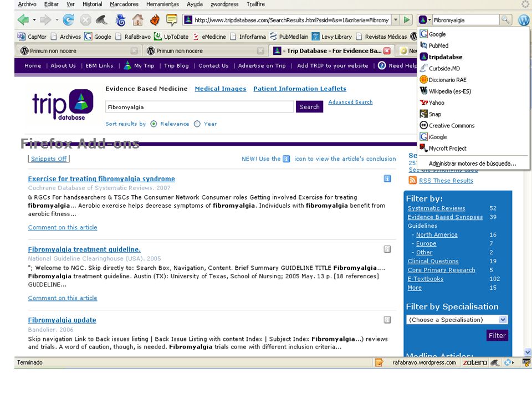
Task: Click conclusion icon beside Fibromyalgia treatment guideline
Action: tap(387, 249)
